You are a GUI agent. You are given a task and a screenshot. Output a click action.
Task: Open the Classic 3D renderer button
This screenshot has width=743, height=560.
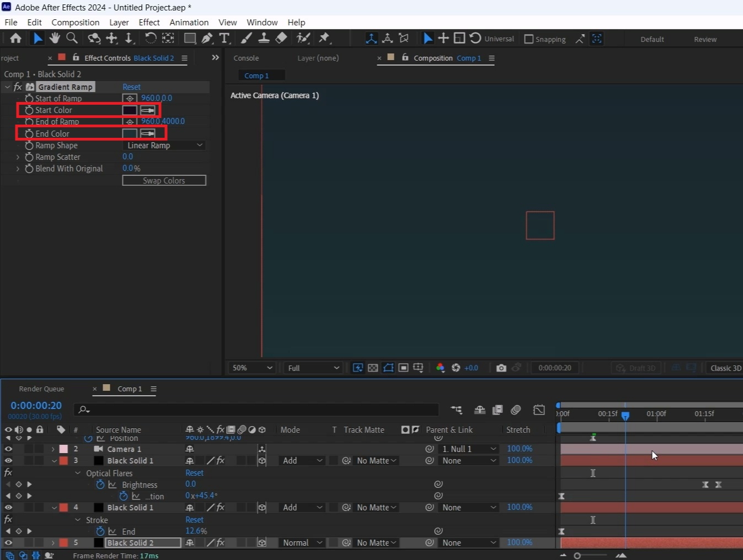[x=725, y=368]
